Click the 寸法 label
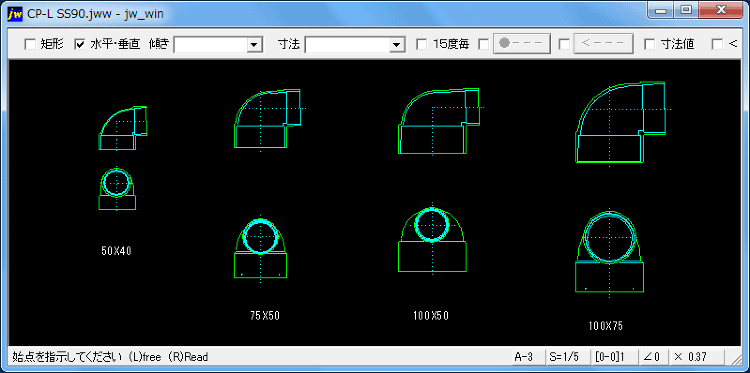The height and width of the screenshot is (373, 750). point(289,44)
